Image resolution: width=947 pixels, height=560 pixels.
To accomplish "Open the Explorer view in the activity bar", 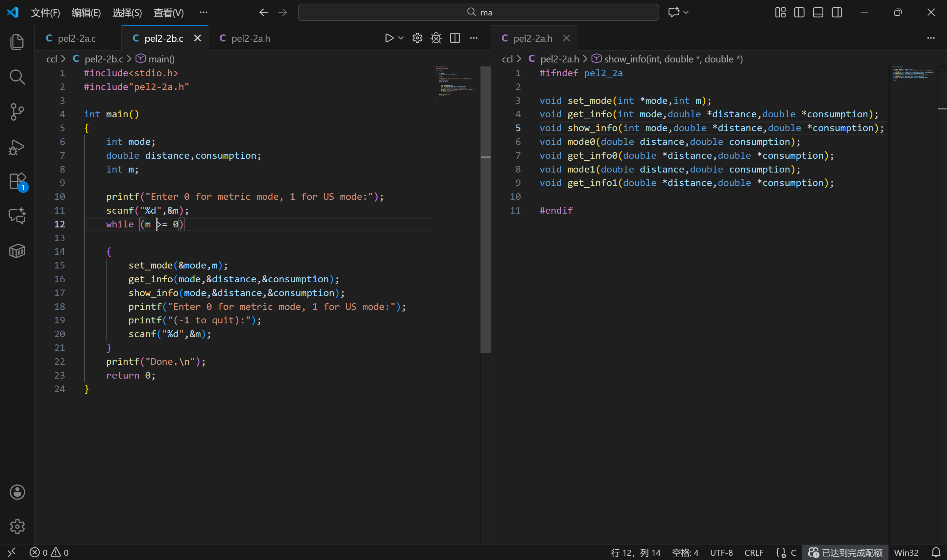I will tap(17, 42).
